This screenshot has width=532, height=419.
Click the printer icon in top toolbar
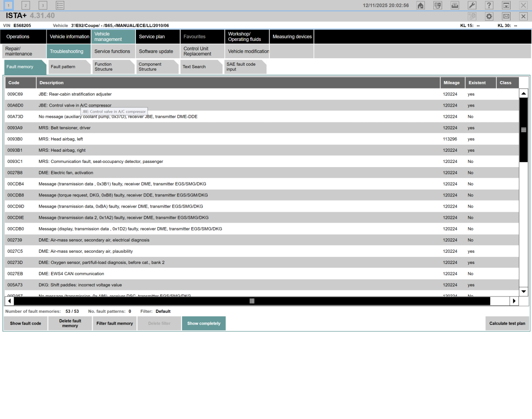[455, 6]
